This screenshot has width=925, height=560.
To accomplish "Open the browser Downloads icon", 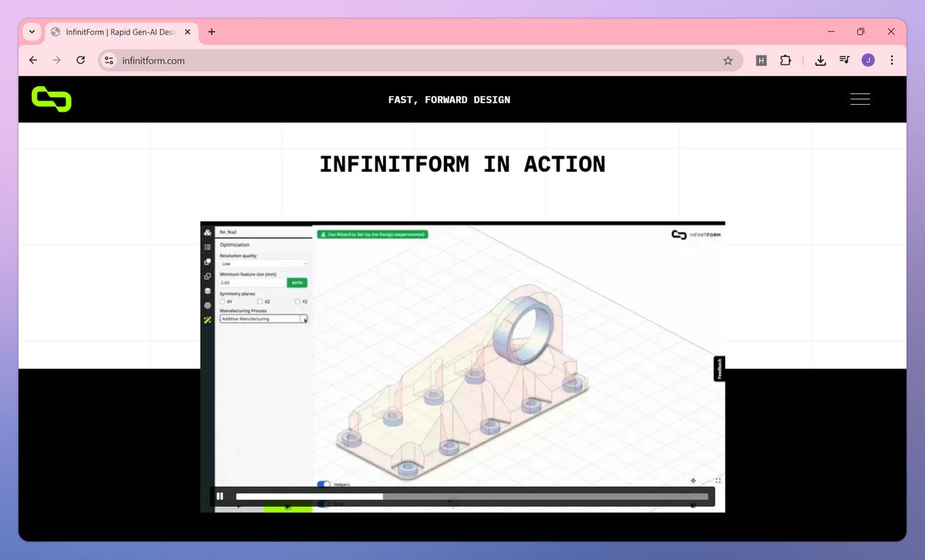I will coord(820,60).
